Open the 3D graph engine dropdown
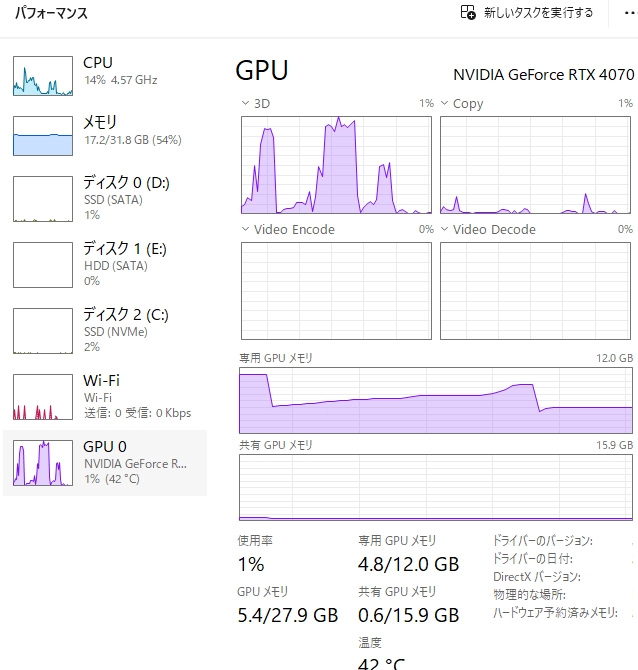 pos(246,103)
